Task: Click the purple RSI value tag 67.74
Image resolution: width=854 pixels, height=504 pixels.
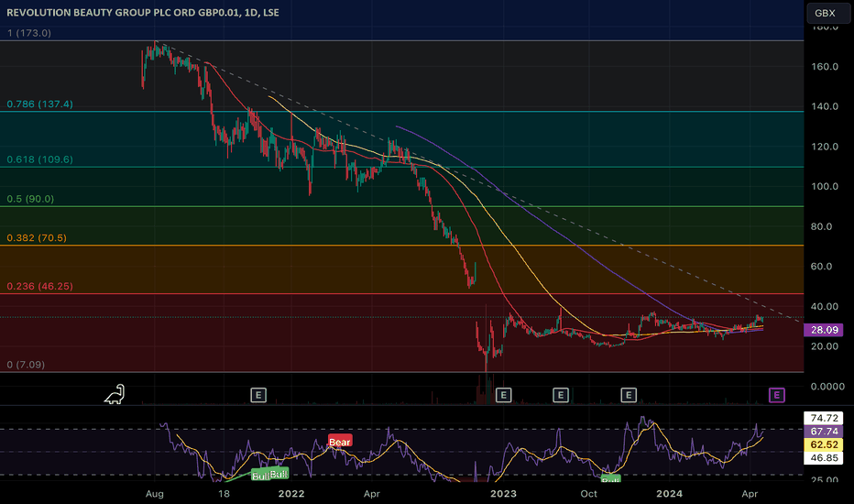Action: [x=824, y=432]
